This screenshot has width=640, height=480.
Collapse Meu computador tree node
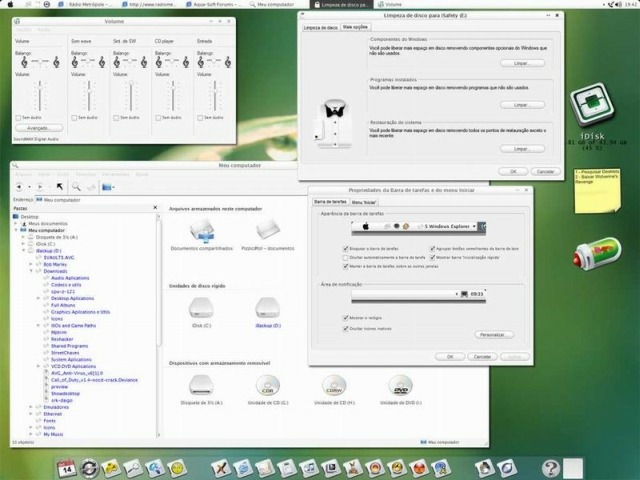point(16,230)
